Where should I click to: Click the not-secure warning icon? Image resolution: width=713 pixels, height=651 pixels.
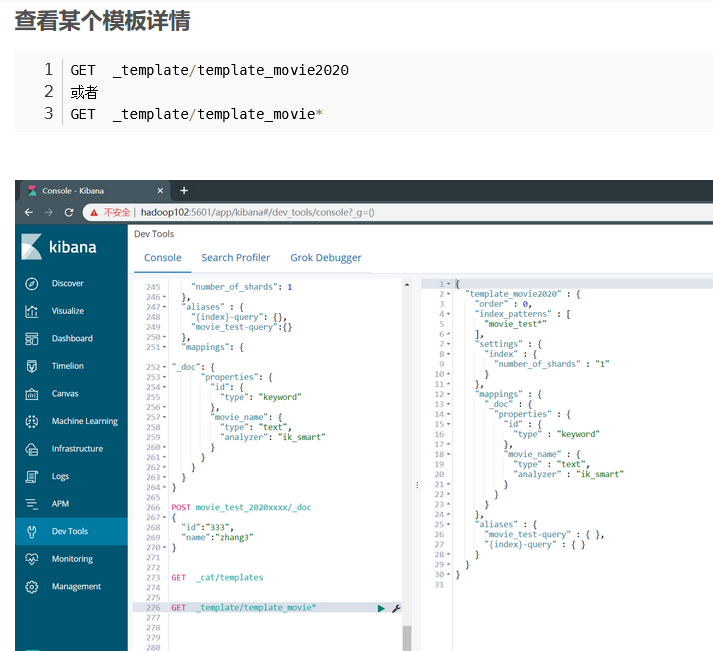tap(94, 213)
